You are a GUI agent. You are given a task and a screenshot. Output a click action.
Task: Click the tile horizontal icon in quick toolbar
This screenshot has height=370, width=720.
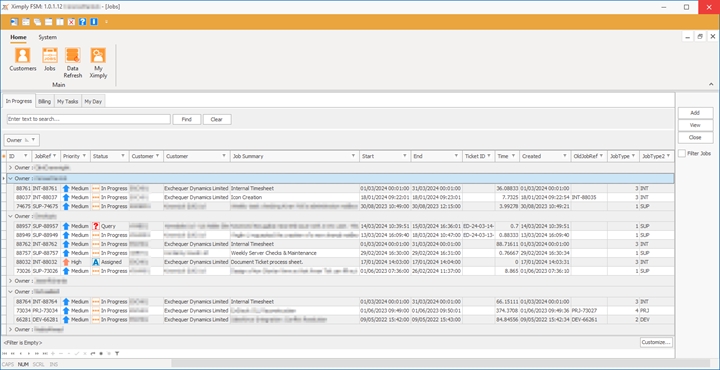click(x=48, y=22)
